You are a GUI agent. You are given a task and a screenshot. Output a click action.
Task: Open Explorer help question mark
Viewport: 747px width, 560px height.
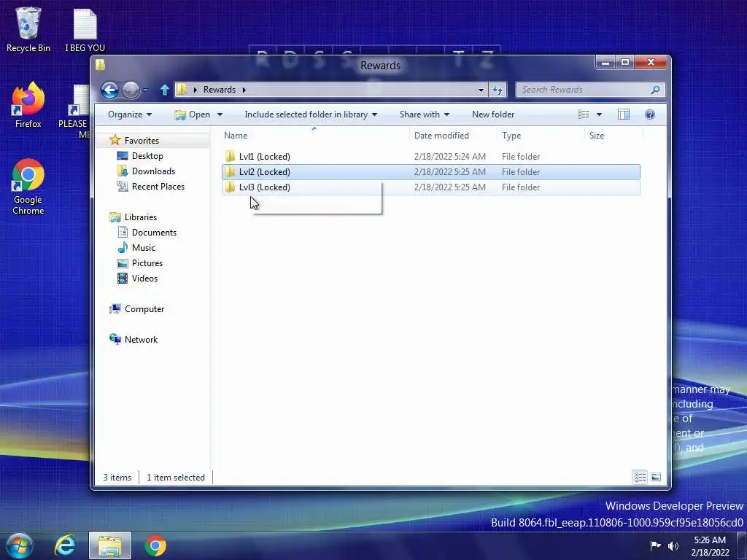pos(650,114)
